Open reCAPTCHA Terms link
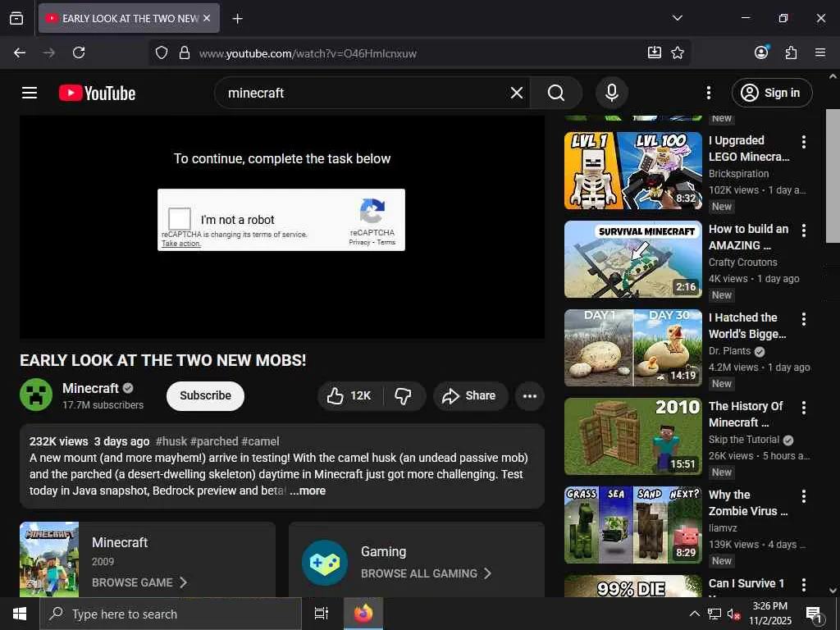 (x=386, y=242)
